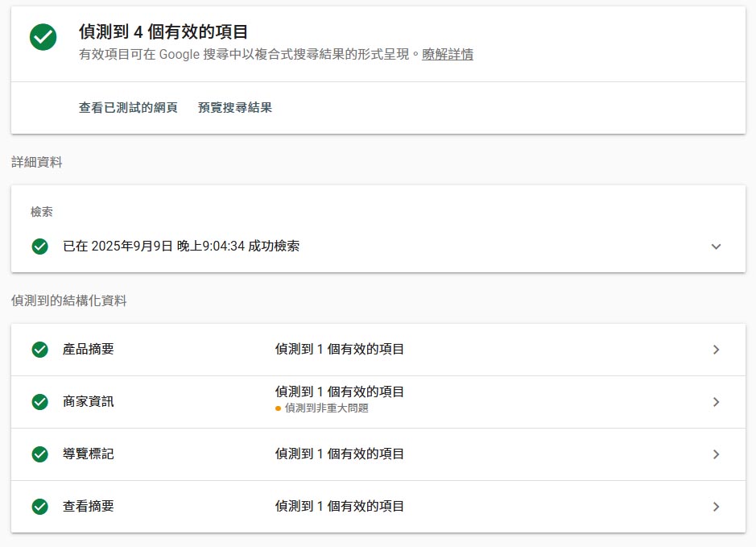Click 偵測到 1 個有效的項目 in 導覽標記 row
Screen dimensions: 756x547
tap(340, 454)
